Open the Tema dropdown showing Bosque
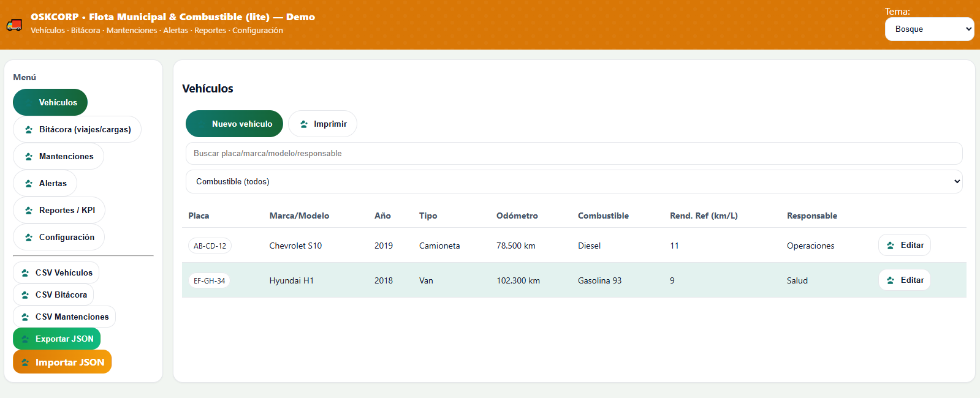Image resolution: width=980 pixels, height=398 pixels. point(929,29)
